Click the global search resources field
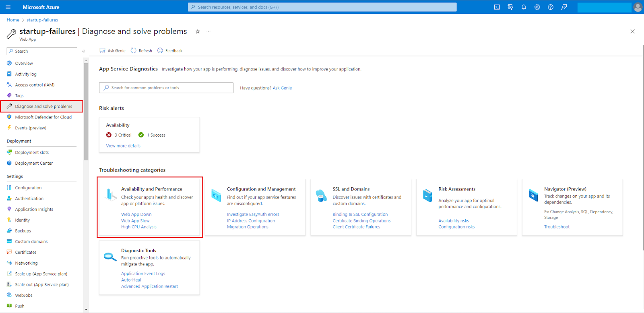This screenshot has width=644, height=313. (x=322, y=7)
